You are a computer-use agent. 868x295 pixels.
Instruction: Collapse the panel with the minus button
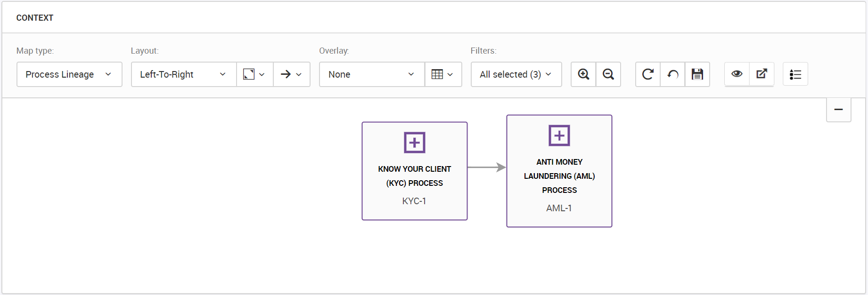pos(839,110)
